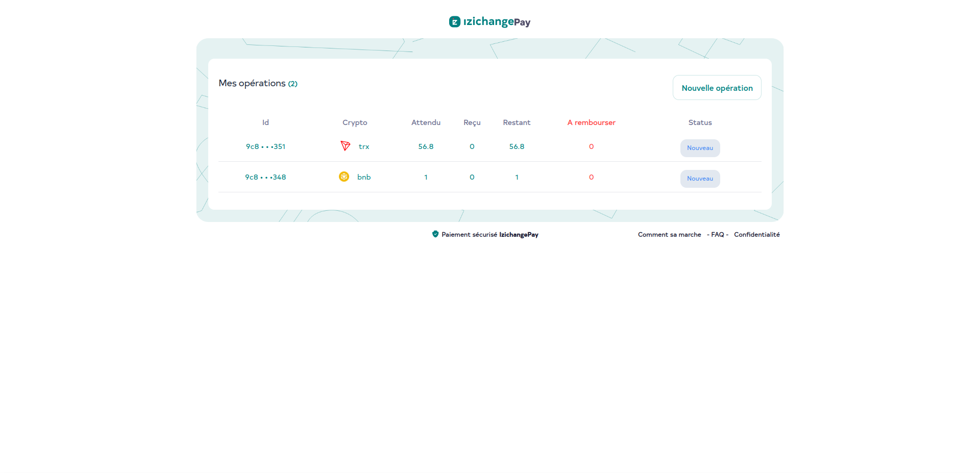Click the A rembourser column header
Screen dimensions: 980x473
click(591, 122)
